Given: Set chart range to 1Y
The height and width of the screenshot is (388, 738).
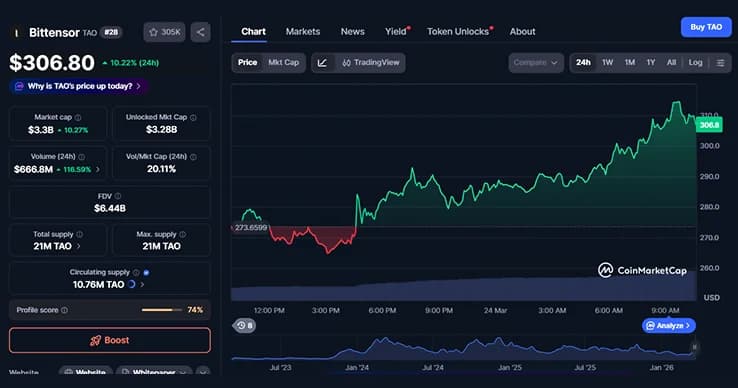Looking at the screenshot, I should point(650,63).
